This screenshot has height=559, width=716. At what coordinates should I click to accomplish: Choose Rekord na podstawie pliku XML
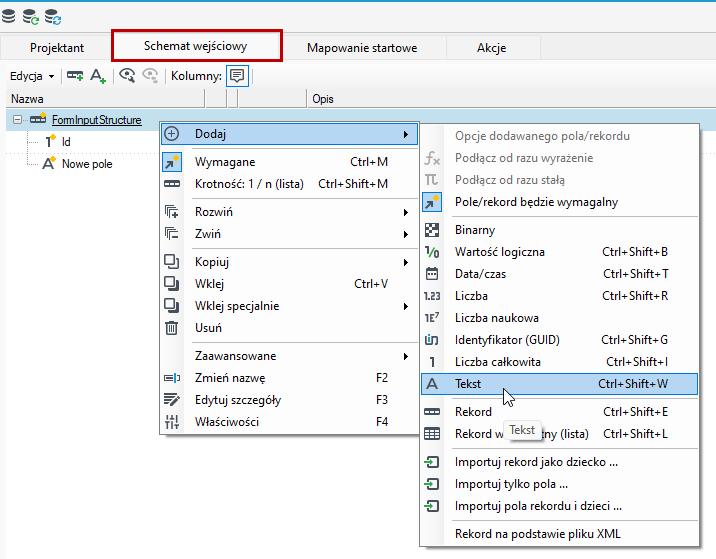tap(560, 533)
